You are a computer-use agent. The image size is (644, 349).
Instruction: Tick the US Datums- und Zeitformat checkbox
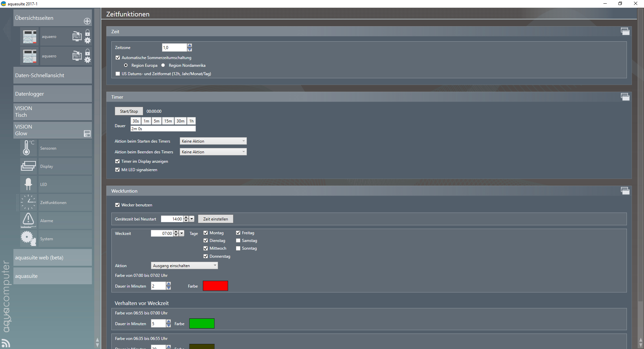[x=118, y=74]
